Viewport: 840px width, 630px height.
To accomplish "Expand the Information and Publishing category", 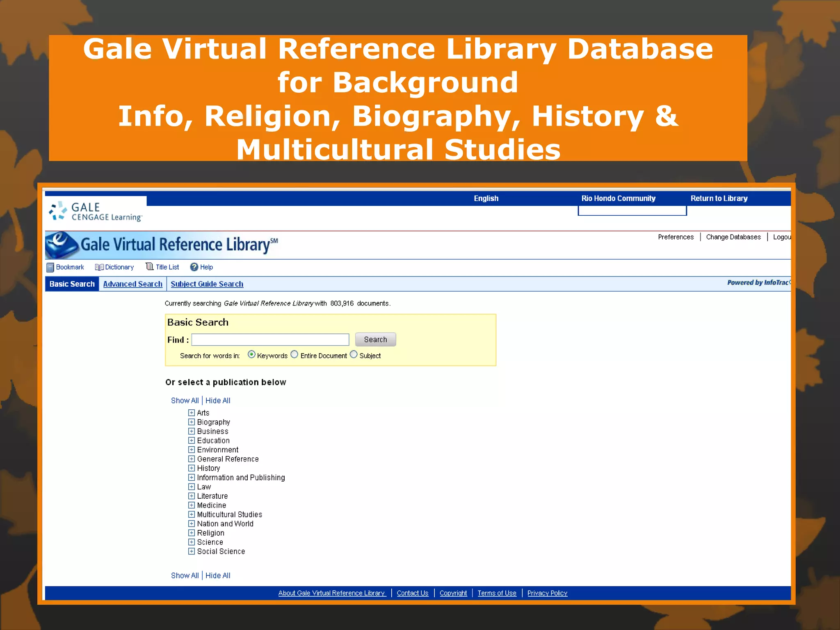I will coord(192,477).
